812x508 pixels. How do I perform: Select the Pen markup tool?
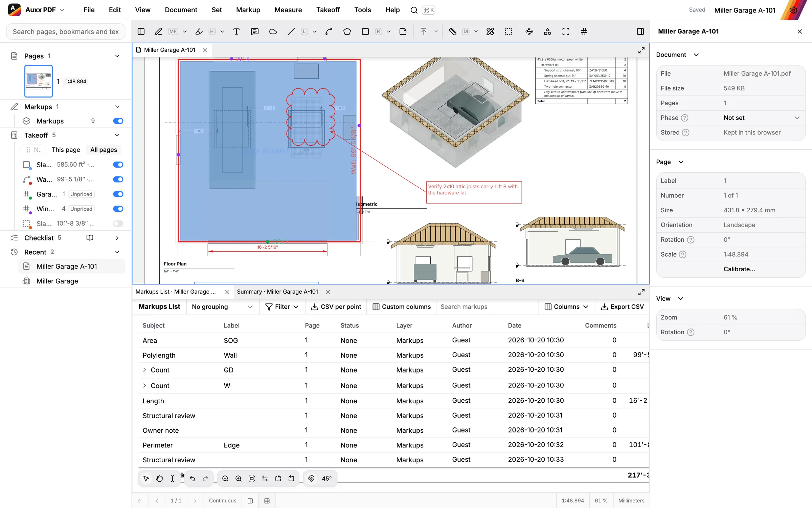pyautogui.click(x=158, y=31)
